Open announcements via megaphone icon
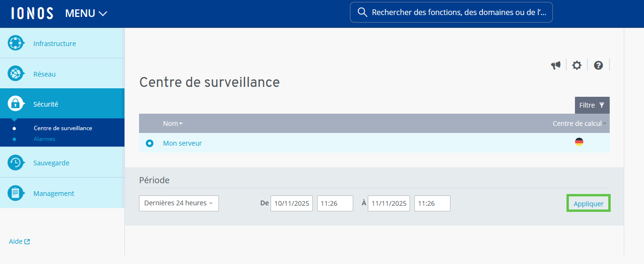Screen dimensions: 644x264 (556, 65)
